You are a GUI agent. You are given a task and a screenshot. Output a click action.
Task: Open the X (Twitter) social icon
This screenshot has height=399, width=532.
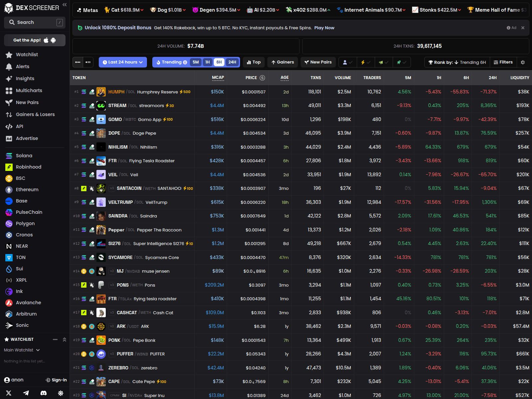(x=9, y=393)
